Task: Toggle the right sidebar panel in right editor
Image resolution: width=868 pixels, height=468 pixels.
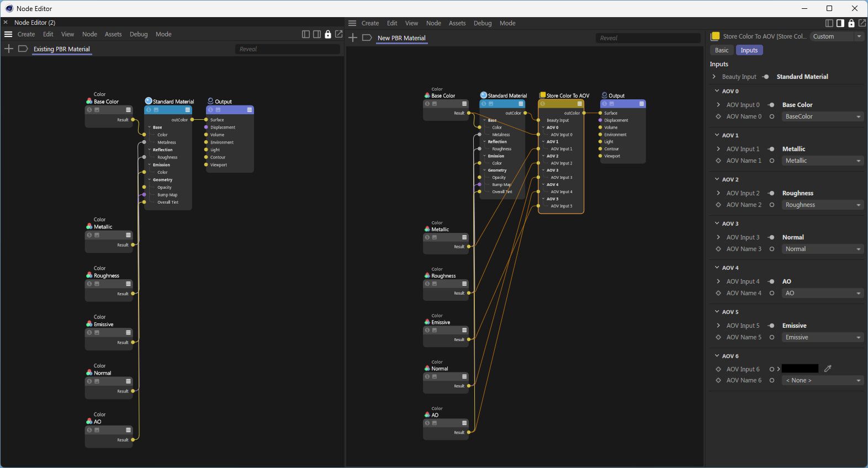Action: pos(840,23)
